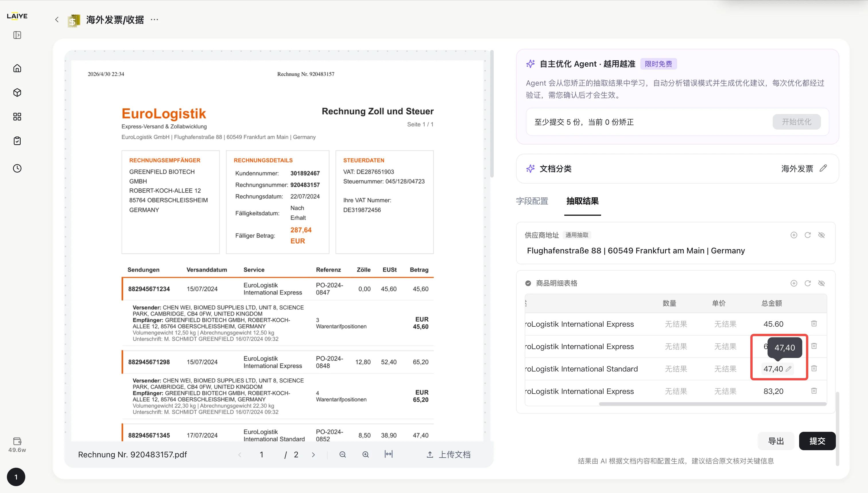Click the quantity cell in the 45.60 row
Image resolution: width=868 pixels, height=493 pixels.
pos(676,324)
